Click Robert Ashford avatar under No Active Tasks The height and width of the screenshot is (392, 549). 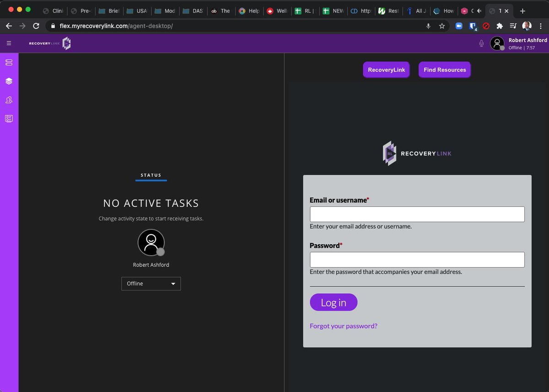pyautogui.click(x=151, y=242)
